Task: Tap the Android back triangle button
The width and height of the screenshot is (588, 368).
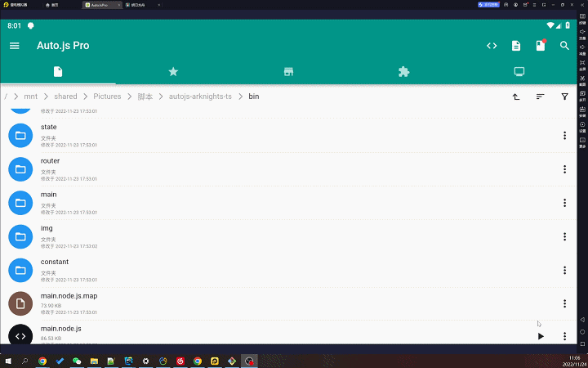Action: tap(582, 320)
